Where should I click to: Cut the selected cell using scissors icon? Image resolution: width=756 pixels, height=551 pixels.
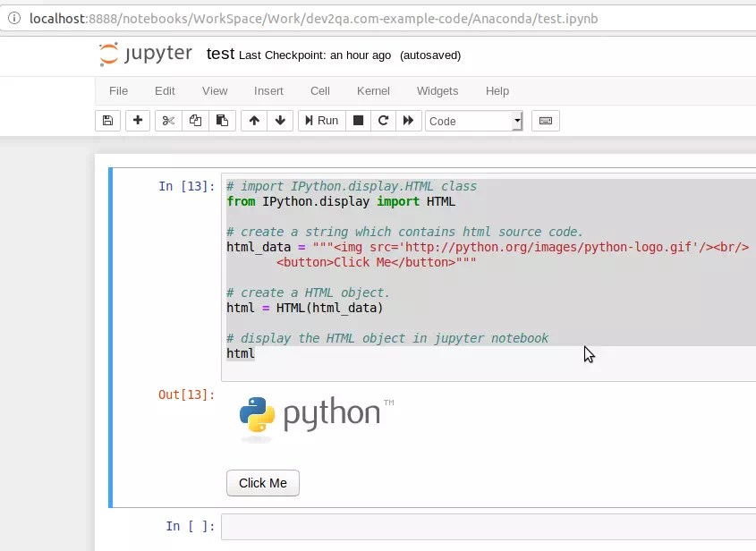pos(167,120)
